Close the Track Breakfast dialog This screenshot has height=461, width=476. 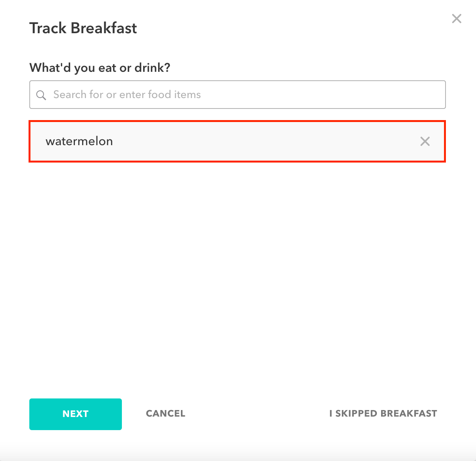tap(457, 19)
